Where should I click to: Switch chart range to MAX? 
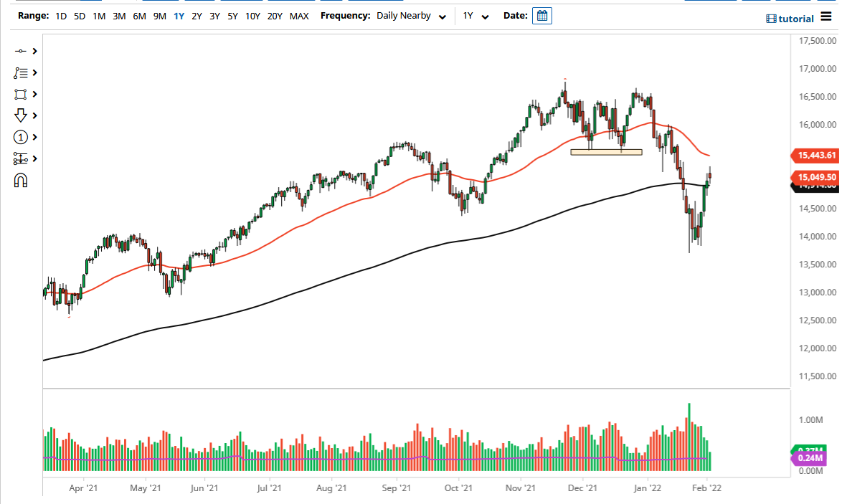click(x=299, y=15)
